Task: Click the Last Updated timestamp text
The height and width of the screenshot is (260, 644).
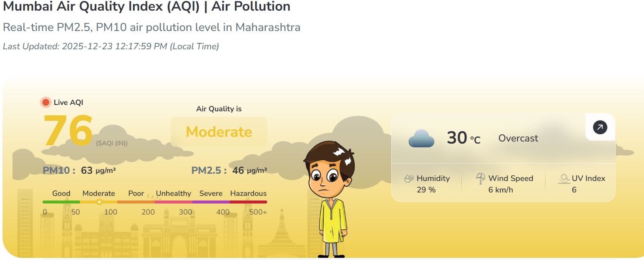Action: coord(111,46)
